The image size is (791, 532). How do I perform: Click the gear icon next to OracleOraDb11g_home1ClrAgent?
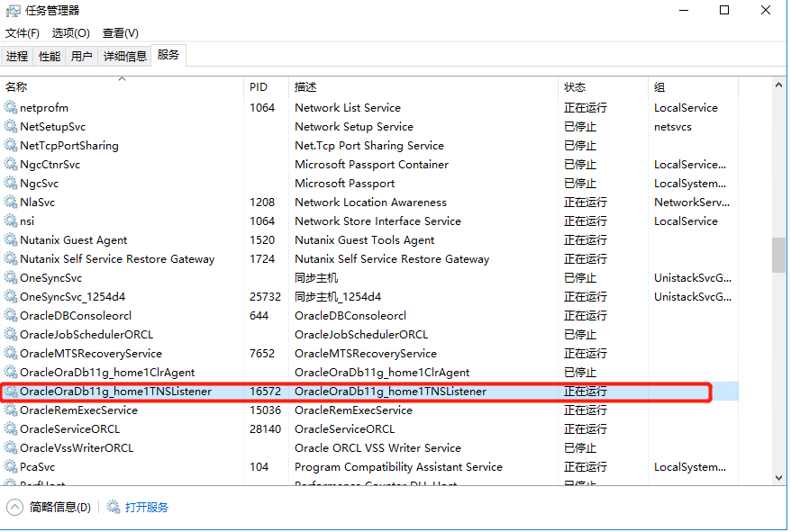pos(11,372)
